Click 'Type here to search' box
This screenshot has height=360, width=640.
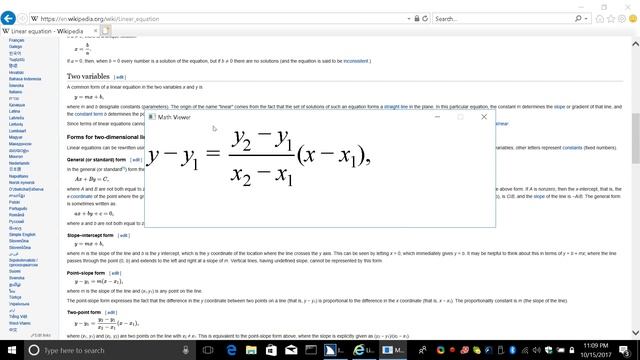coord(106,350)
